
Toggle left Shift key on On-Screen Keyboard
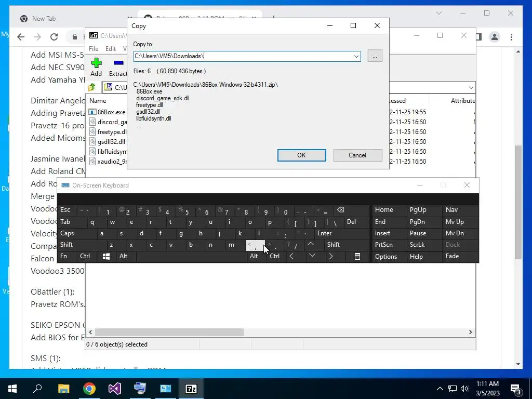66,245
